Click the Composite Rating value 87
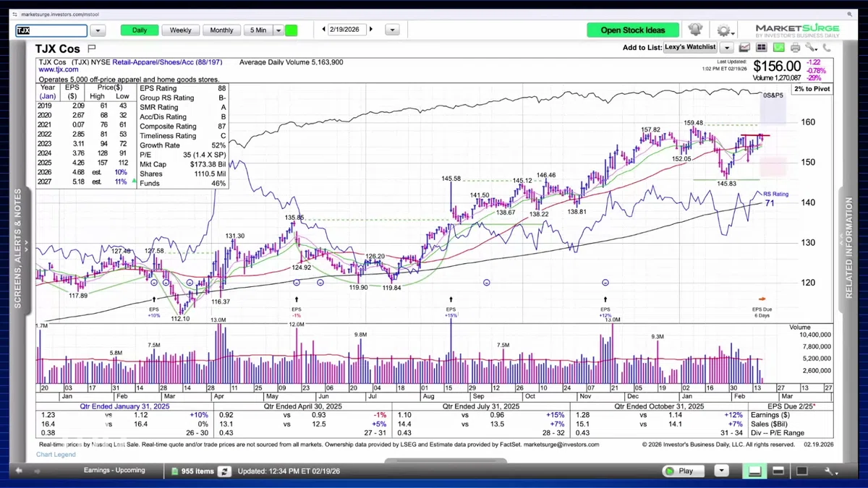Image resolution: width=868 pixels, height=488 pixels. tap(221, 127)
